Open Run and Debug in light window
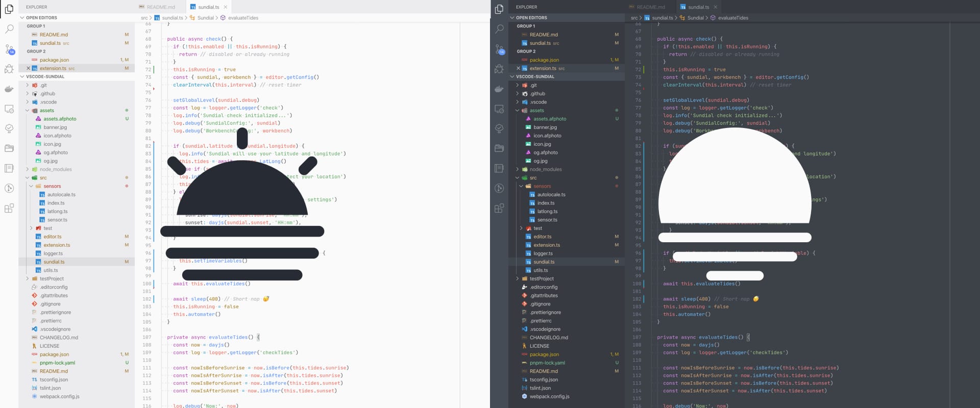980x408 pixels. [x=9, y=69]
